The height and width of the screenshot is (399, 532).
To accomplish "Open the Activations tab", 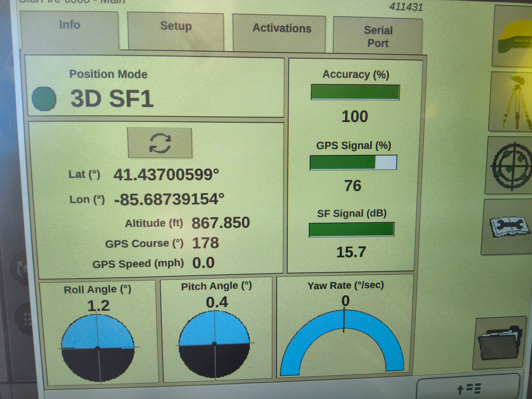I will pos(282,28).
